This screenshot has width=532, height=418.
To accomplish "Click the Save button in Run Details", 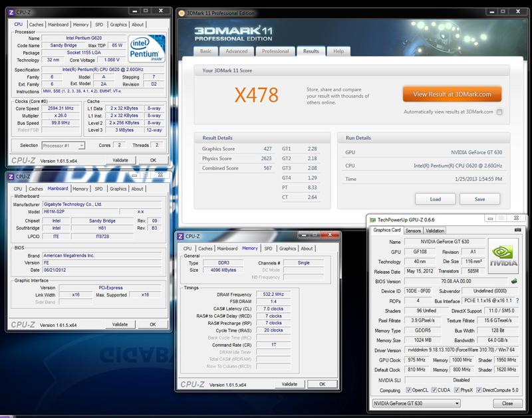I will tap(479, 199).
